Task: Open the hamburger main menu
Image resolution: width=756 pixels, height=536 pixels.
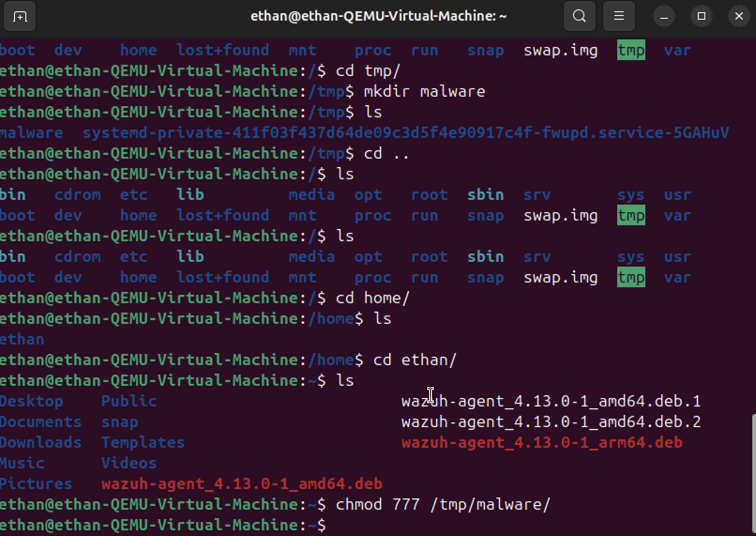Action: [x=619, y=16]
